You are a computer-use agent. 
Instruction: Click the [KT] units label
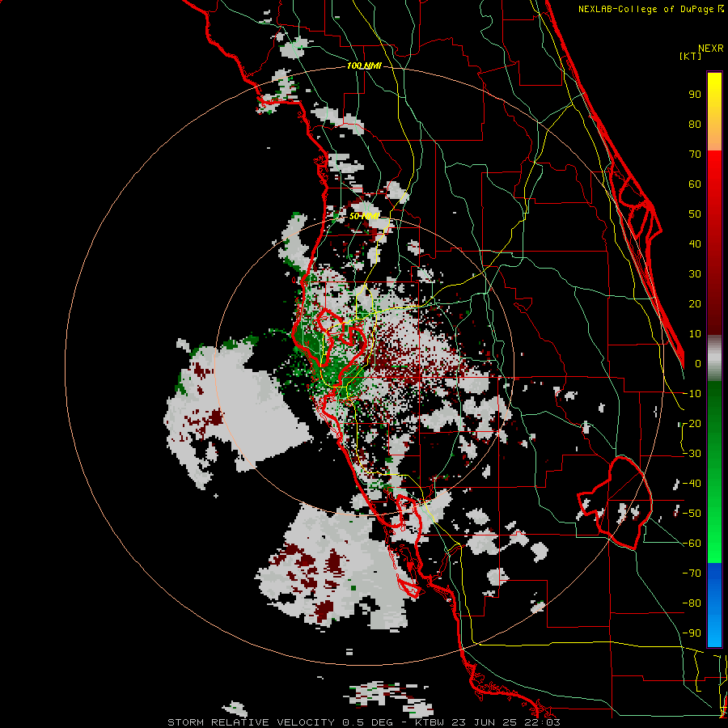click(691, 56)
